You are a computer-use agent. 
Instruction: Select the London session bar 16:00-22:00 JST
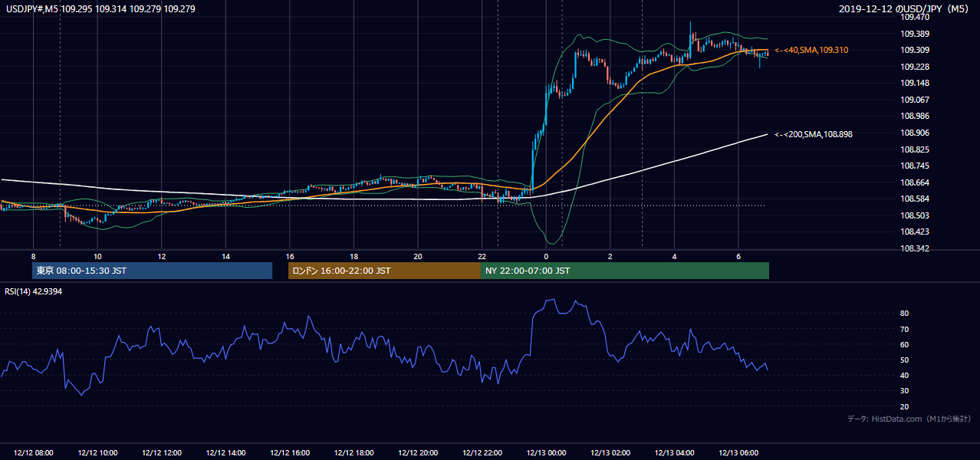[384, 271]
